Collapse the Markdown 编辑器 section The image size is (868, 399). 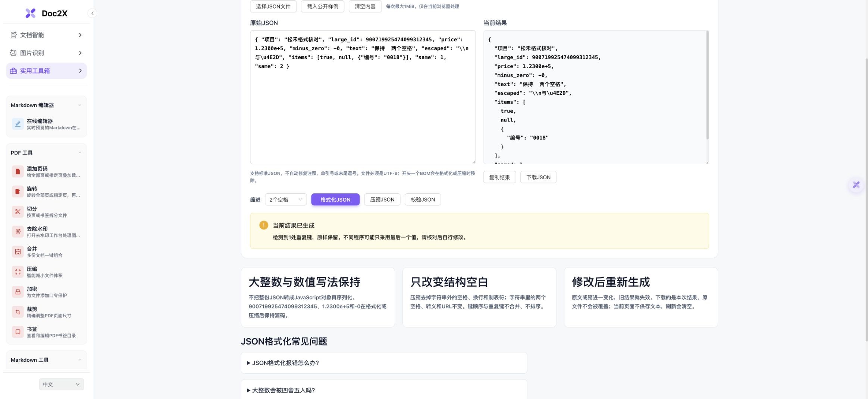[x=79, y=105]
